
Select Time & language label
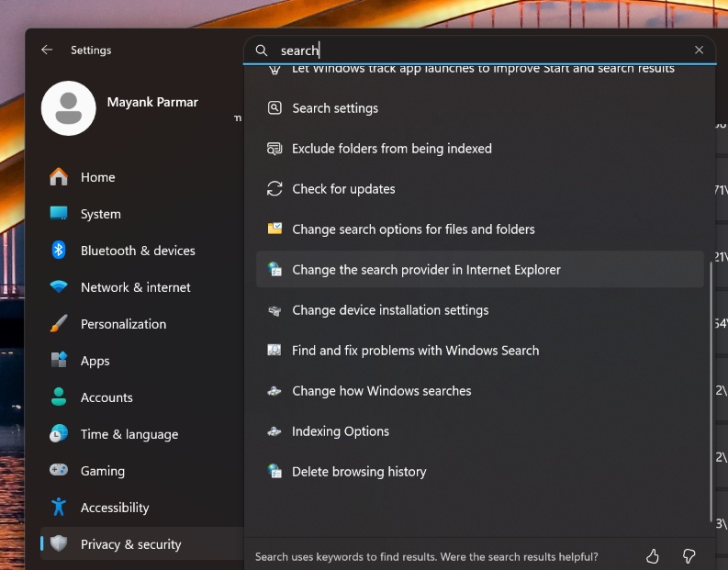click(x=129, y=434)
